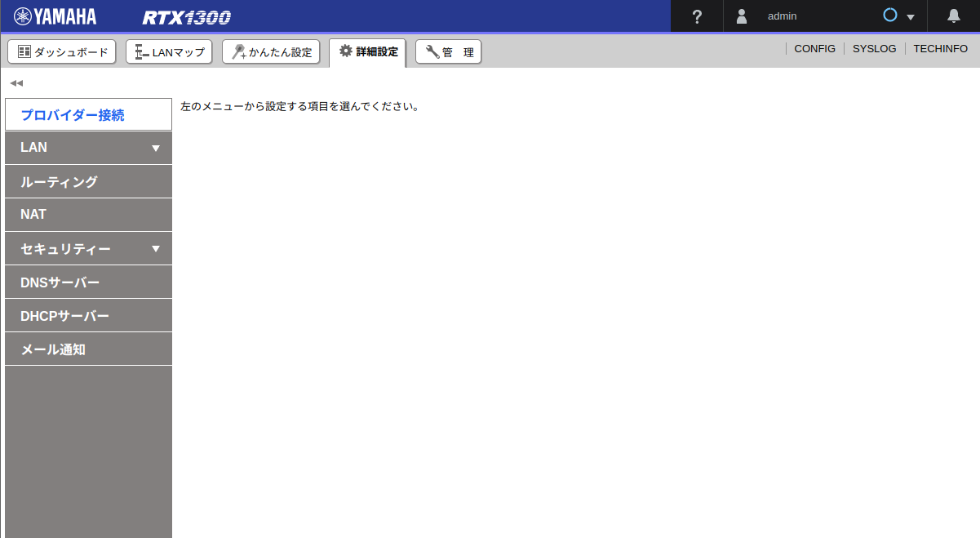The width and height of the screenshot is (980, 538).
Task: Switch to the ダッシュボード tab
Action: pyautogui.click(x=61, y=51)
